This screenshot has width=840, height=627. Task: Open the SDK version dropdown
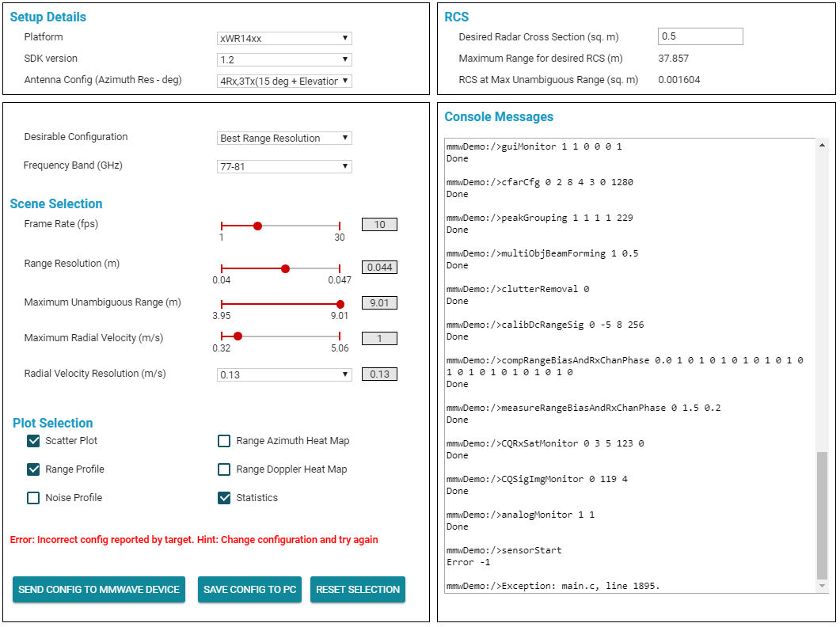point(284,59)
